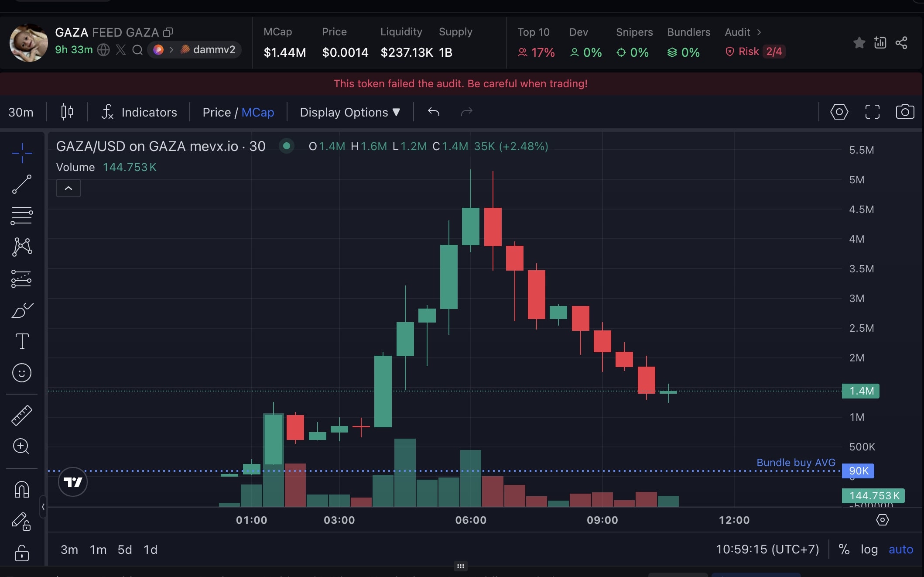Viewport: 924px width, 577px height.
Task: Open candlestick chart type selector
Action: (67, 112)
